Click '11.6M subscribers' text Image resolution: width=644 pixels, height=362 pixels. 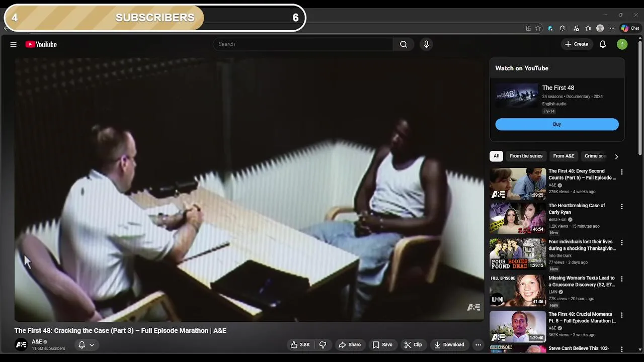click(x=48, y=348)
